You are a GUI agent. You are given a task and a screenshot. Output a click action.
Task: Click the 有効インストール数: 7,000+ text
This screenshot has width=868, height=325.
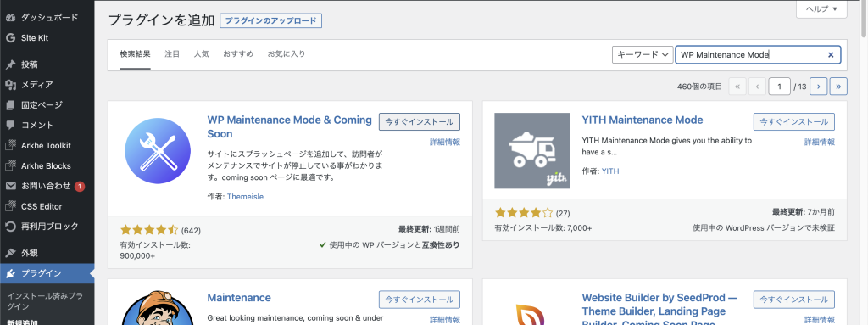point(543,228)
